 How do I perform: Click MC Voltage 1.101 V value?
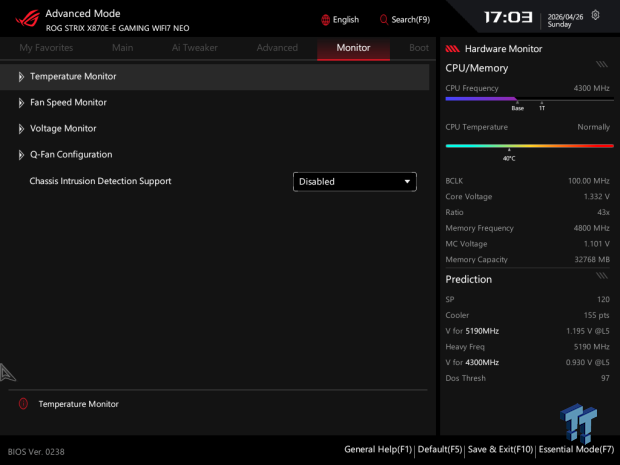pyautogui.click(x=597, y=244)
